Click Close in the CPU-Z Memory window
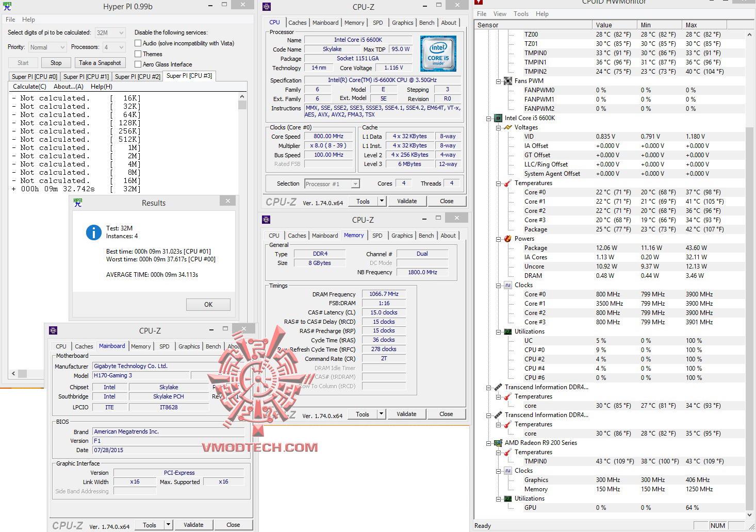The height and width of the screenshot is (532, 756). (x=446, y=414)
